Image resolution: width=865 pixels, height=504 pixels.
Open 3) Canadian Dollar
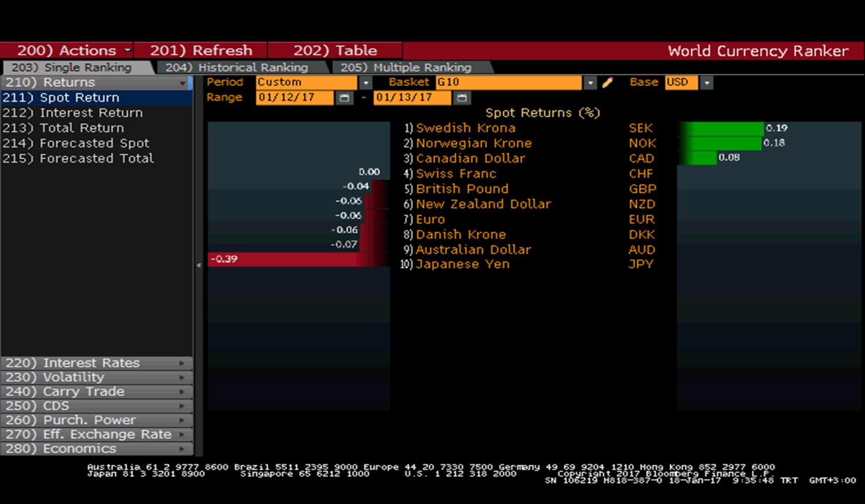point(465,159)
